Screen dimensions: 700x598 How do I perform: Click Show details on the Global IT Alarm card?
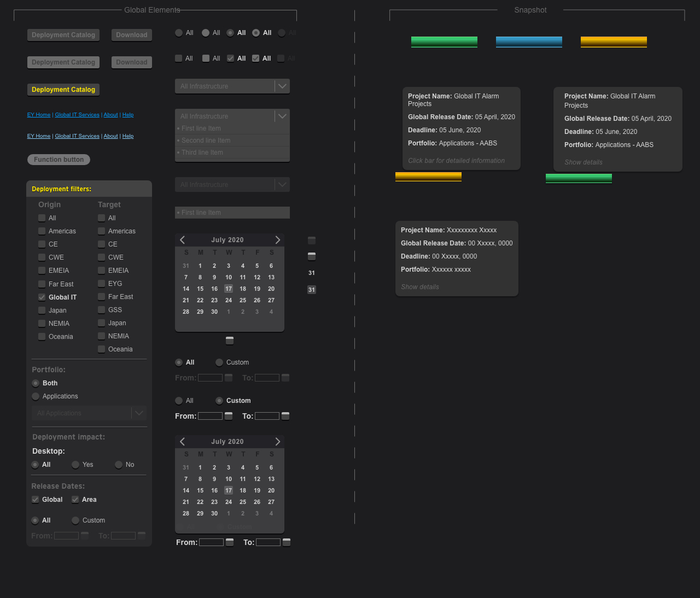(x=583, y=162)
